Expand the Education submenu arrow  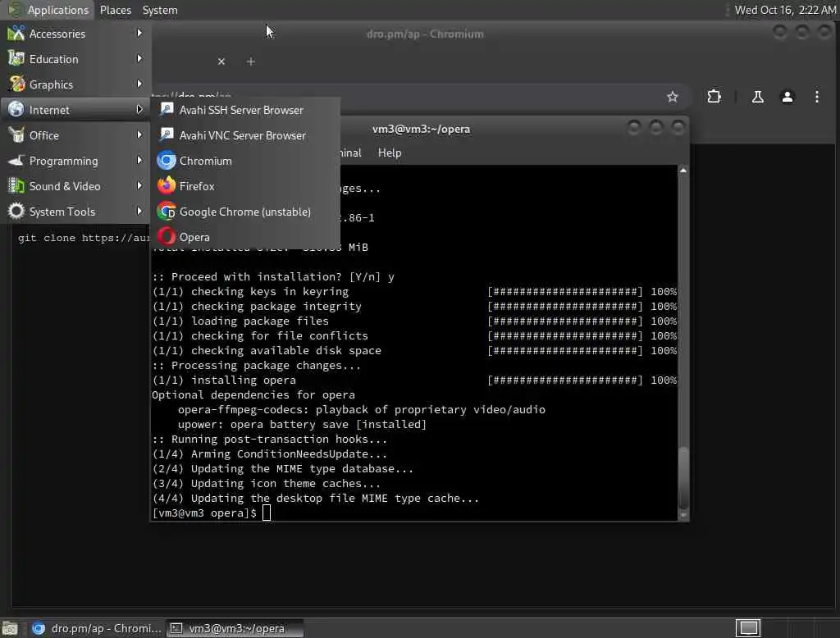139,58
